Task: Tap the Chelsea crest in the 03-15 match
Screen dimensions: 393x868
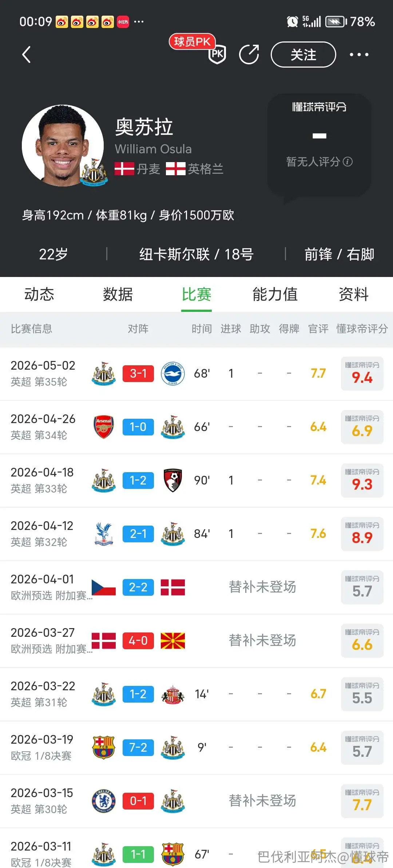Action: coord(104,801)
